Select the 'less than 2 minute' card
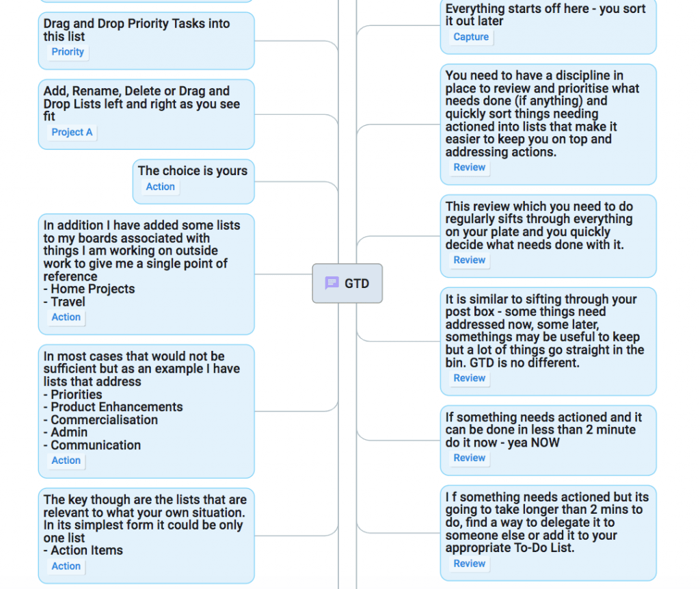700x589 pixels. (548, 441)
